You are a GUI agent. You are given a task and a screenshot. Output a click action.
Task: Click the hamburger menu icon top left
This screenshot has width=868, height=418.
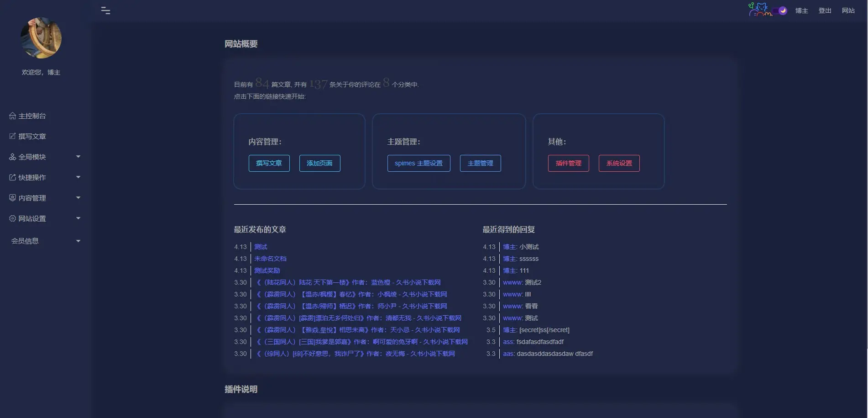pos(105,10)
